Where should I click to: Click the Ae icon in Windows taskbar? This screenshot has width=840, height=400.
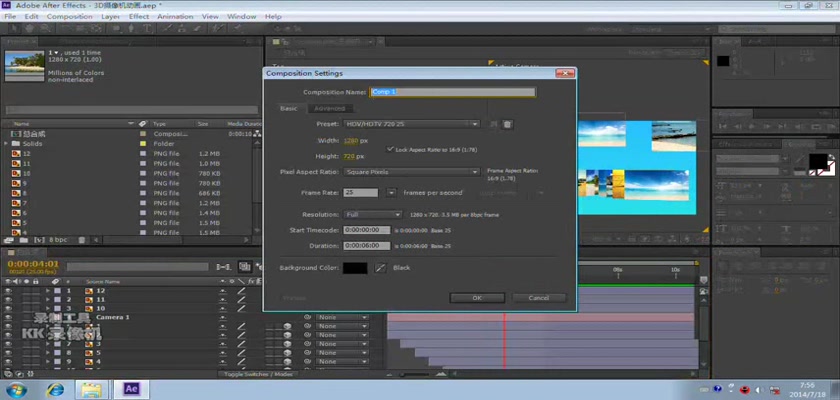click(x=131, y=389)
